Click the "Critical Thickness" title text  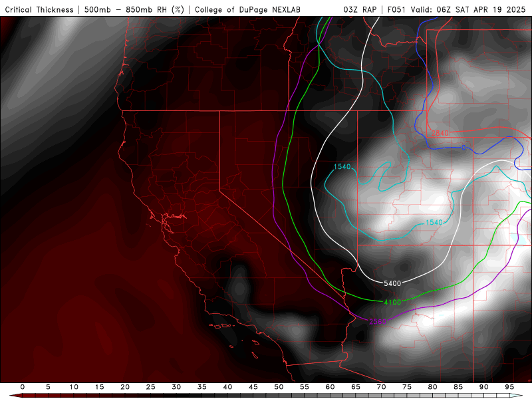click(x=39, y=9)
